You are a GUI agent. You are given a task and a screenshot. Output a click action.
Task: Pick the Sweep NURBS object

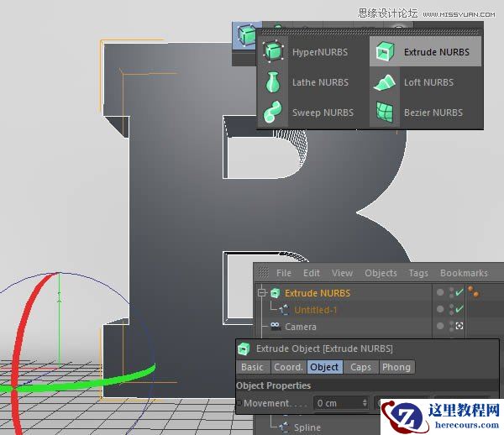point(313,113)
